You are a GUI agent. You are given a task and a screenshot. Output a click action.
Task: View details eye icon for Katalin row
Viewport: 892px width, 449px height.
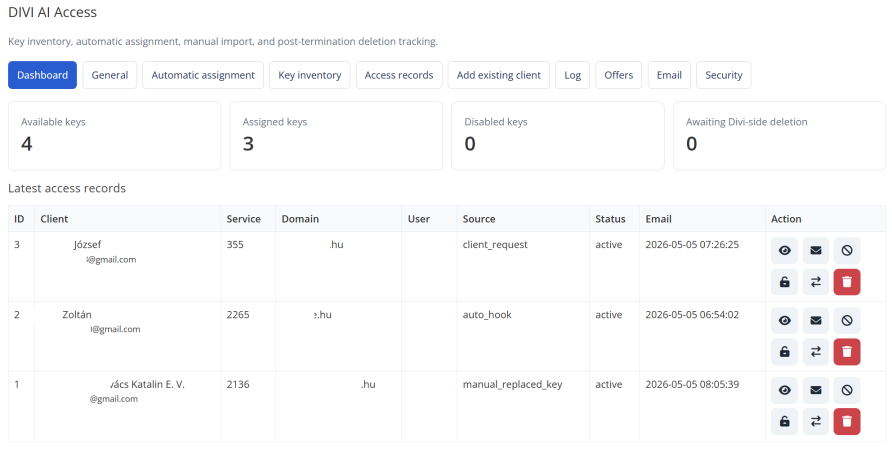point(784,390)
